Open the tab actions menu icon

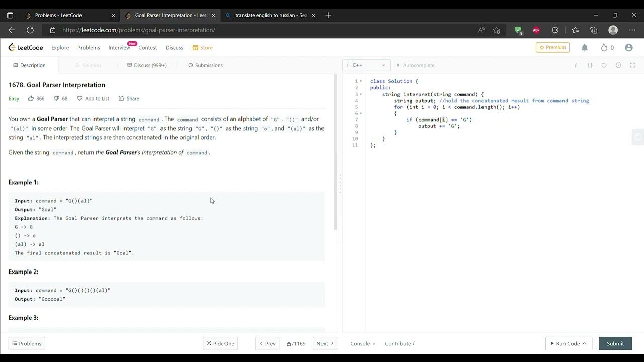(10, 15)
